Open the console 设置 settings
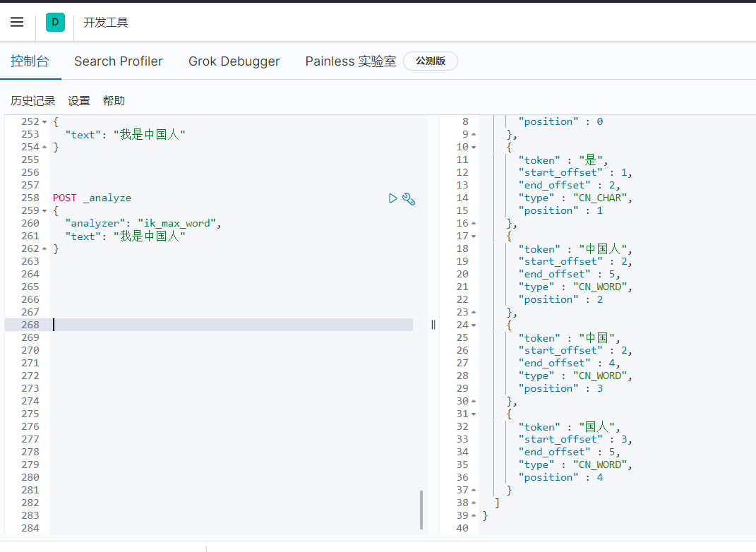The width and height of the screenshot is (756, 552). [x=79, y=101]
